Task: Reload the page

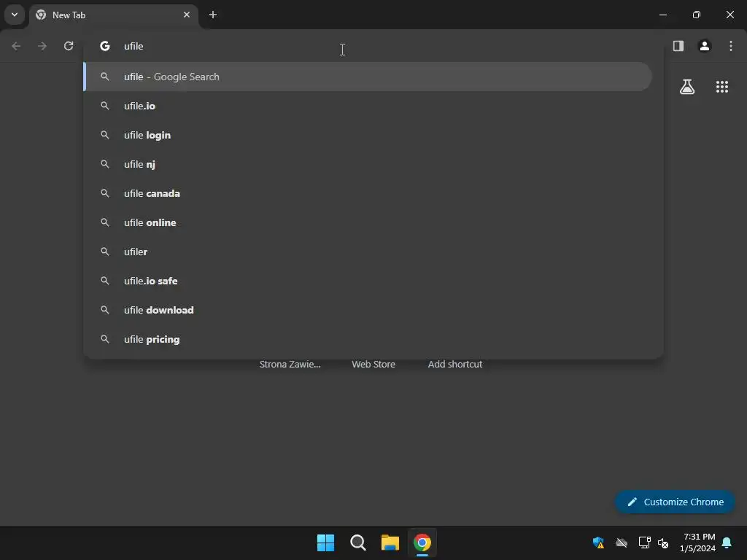Action: tap(69, 46)
